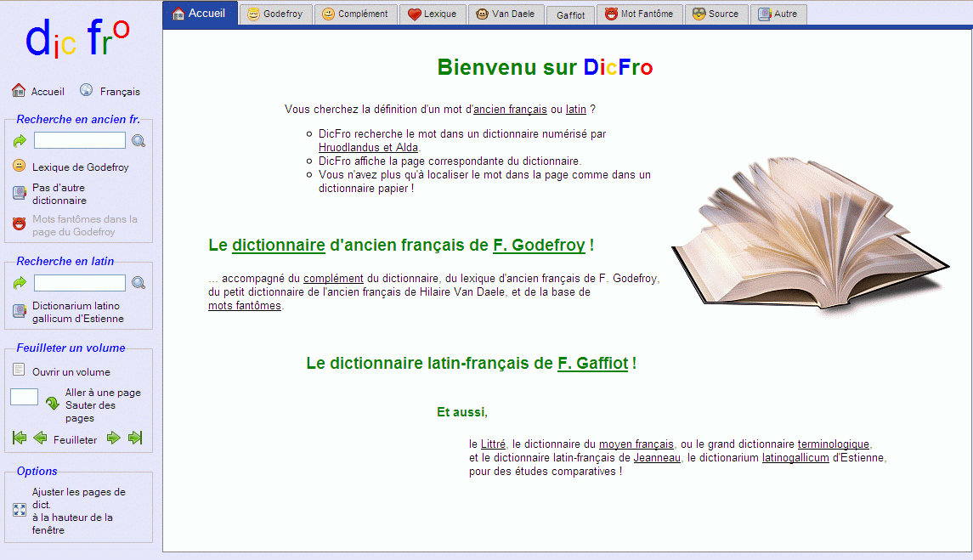Follow the F. Godefroy heading link

539,246
